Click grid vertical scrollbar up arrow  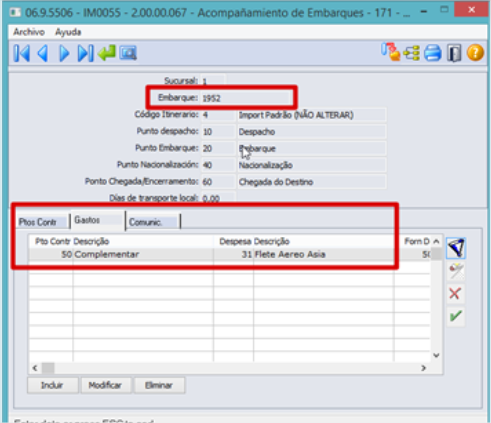point(436,241)
